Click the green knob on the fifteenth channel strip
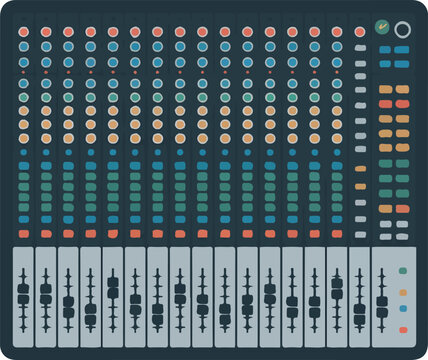428x360 pixels. (x=337, y=97)
